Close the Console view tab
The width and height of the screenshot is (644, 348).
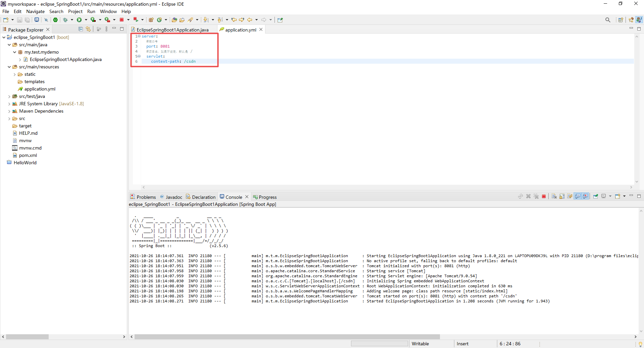pos(247,197)
